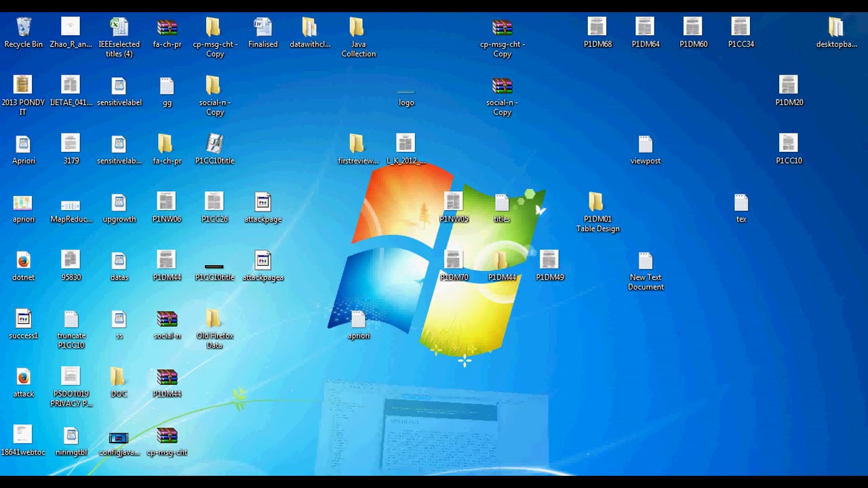Viewport: 868px width, 488px height.
Task: Select the New Text Document icon
Action: [645, 261]
